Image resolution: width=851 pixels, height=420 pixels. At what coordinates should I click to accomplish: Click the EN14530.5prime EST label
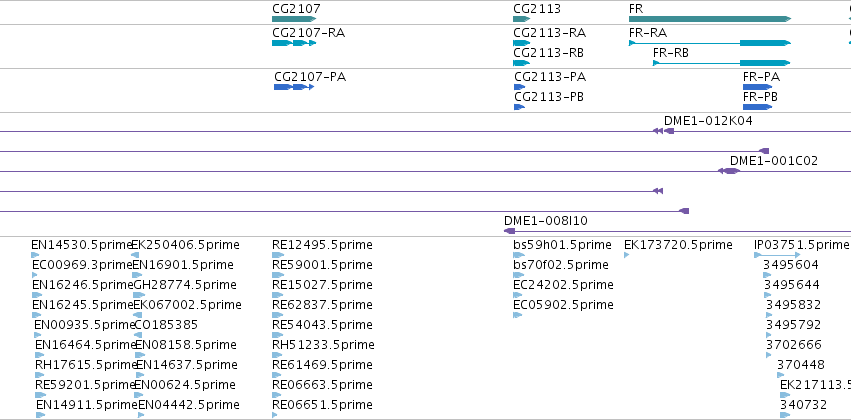82,245
